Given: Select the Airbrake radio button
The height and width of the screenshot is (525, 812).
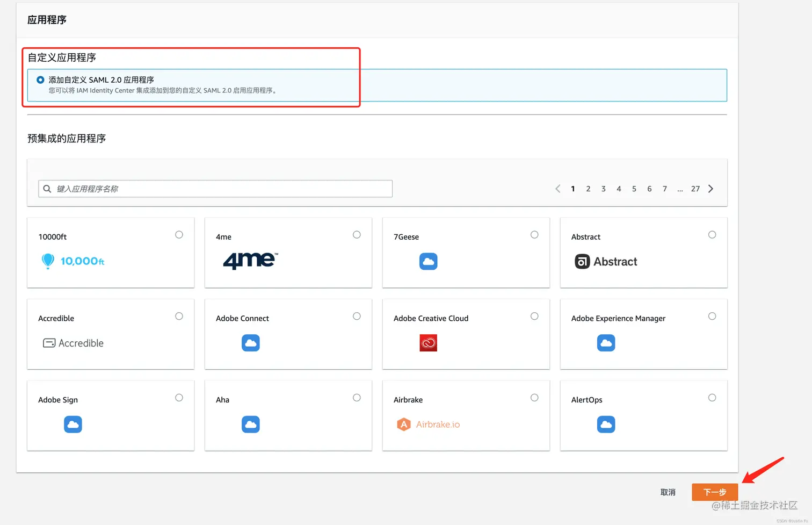Looking at the screenshot, I should pyautogui.click(x=534, y=398).
